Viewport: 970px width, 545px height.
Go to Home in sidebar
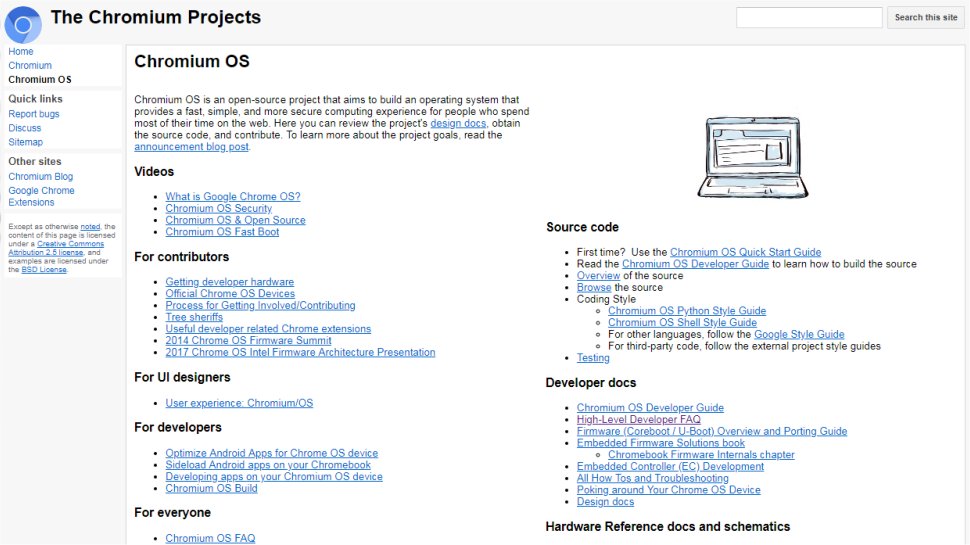(x=21, y=51)
